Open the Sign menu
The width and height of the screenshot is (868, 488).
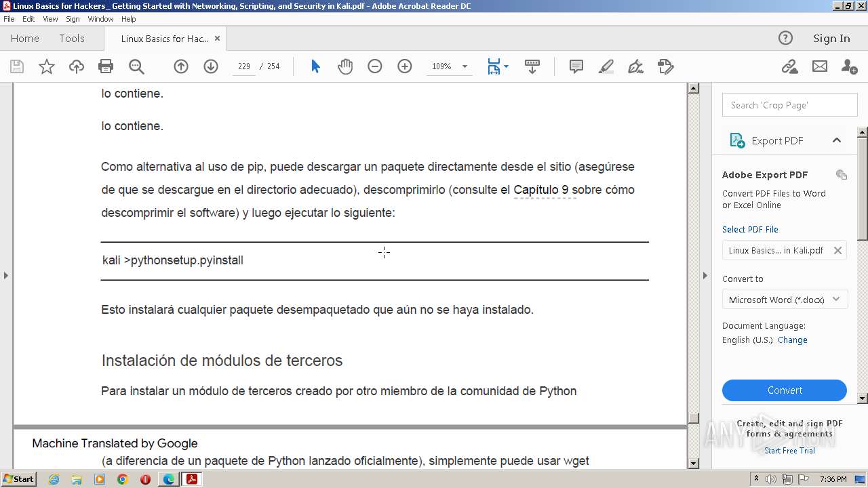73,19
